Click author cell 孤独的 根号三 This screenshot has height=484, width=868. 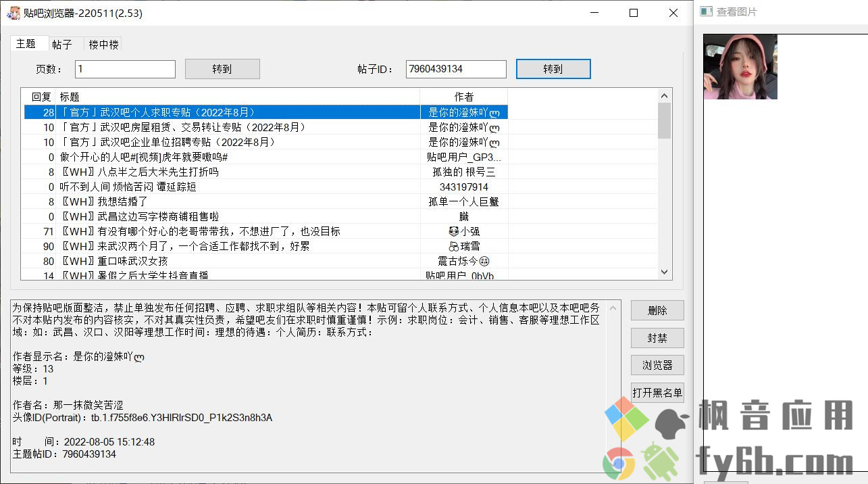[x=463, y=172]
